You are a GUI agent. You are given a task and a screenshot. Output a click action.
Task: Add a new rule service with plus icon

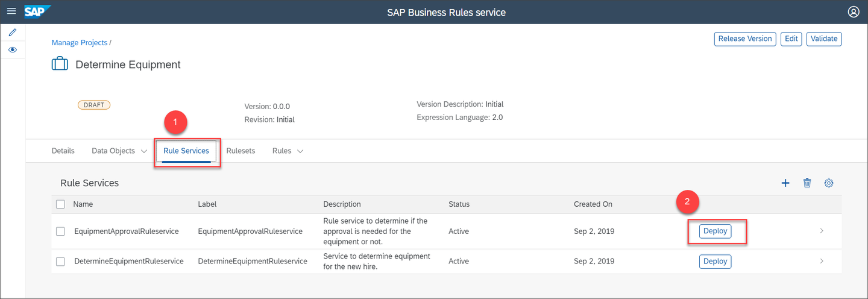785,183
